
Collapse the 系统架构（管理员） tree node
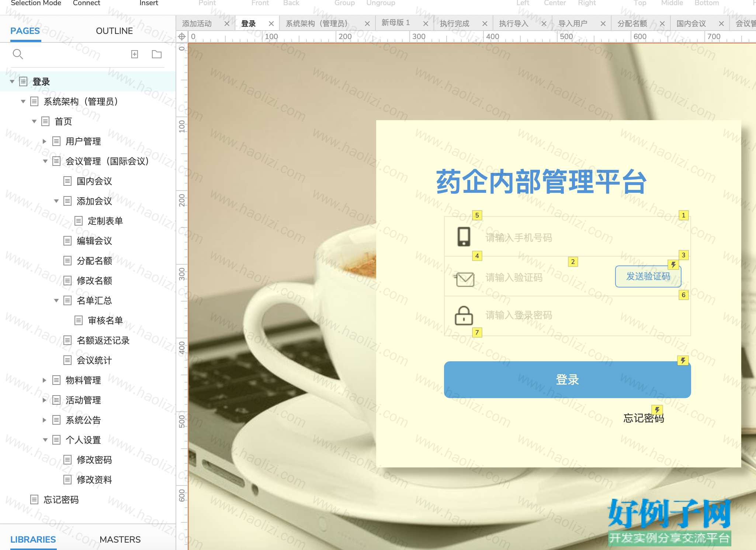23,101
